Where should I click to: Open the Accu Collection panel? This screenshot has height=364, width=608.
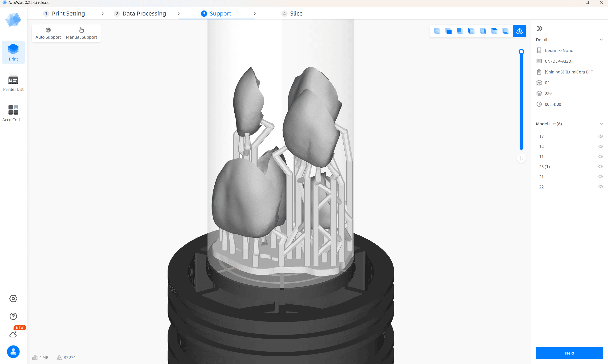(13, 113)
